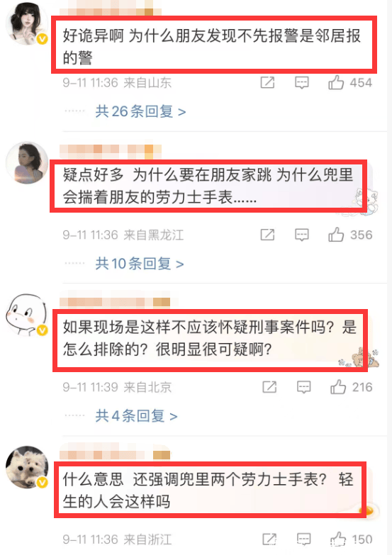The width and height of the screenshot is (392, 555).
Task: Expand 共10条回复 replies
Action: [140, 264]
